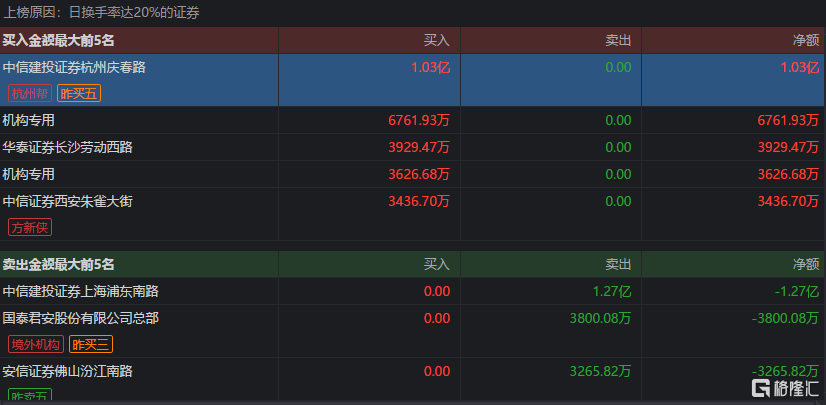This screenshot has height=405, width=826.
Task: Select the 中信建投证券杭州庆春路 row
Action: (x=413, y=80)
